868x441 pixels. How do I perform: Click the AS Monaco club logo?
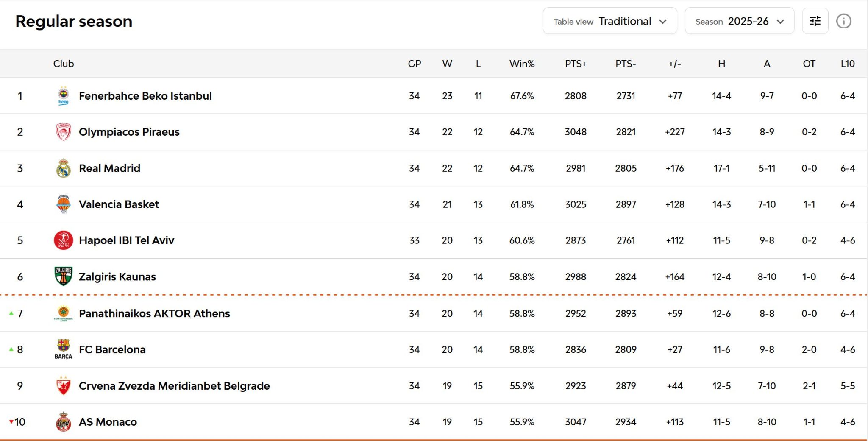tap(63, 422)
